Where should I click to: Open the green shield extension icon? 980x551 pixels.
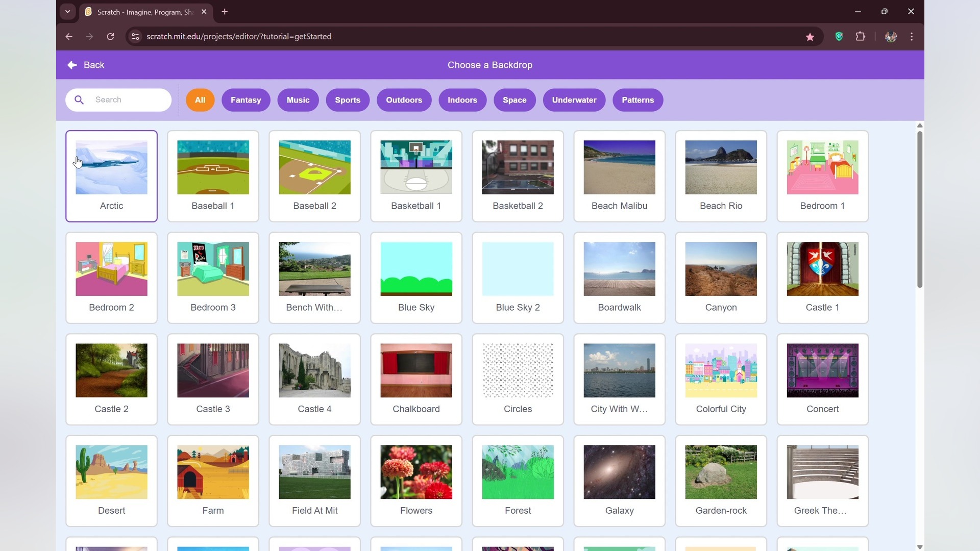(x=839, y=37)
